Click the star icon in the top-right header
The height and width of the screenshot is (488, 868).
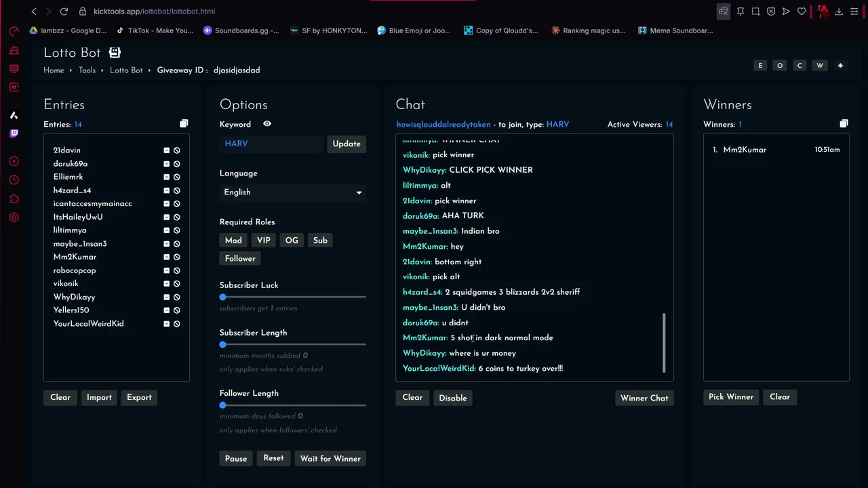(840, 66)
